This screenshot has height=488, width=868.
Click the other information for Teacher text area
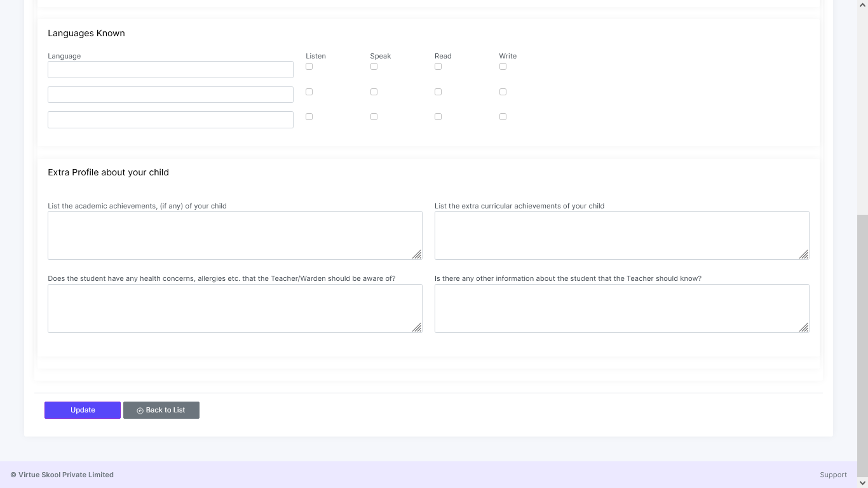pos(622,308)
